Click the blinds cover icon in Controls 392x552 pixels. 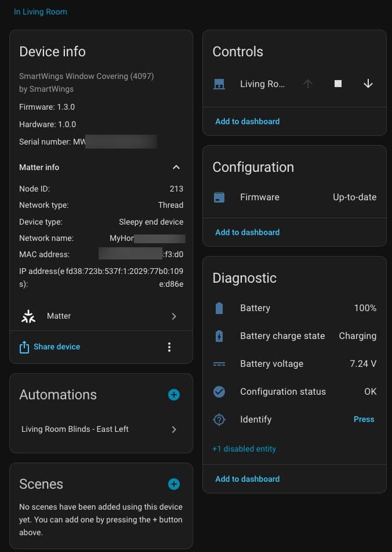(x=219, y=84)
